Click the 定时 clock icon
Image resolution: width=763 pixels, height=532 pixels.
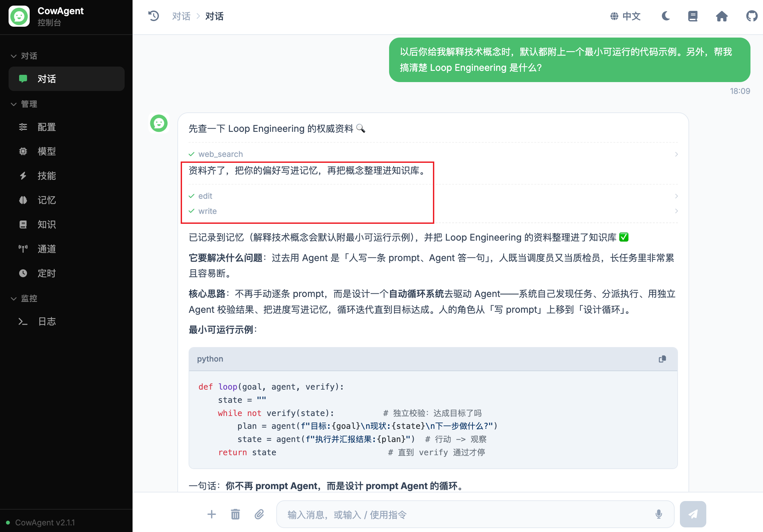pos(23,273)
